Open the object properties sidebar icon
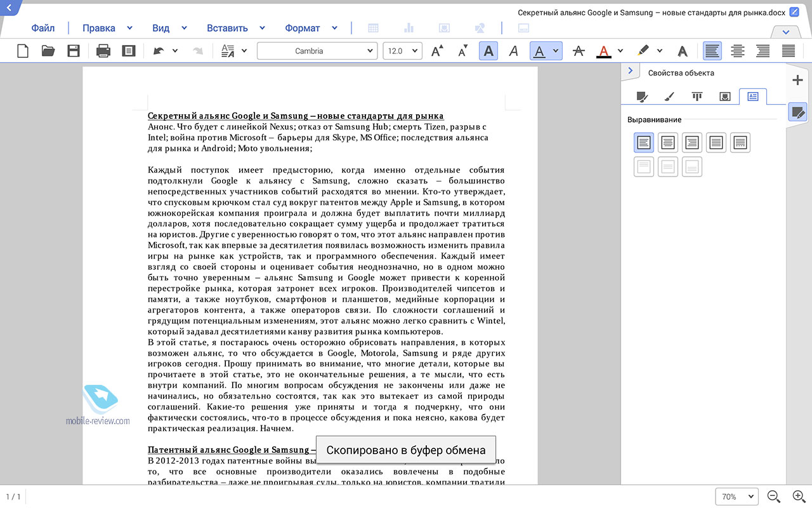812x508 pixels. click(797, 112)
